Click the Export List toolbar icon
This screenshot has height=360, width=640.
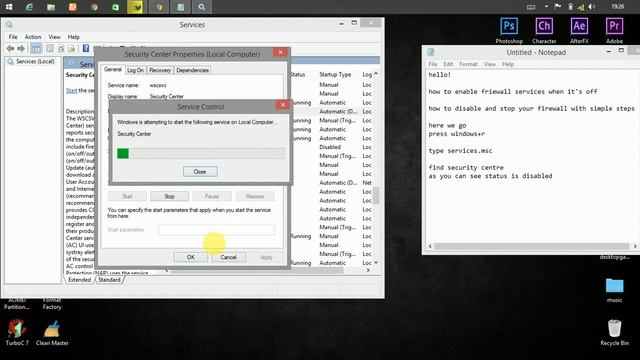pos(71,49)
